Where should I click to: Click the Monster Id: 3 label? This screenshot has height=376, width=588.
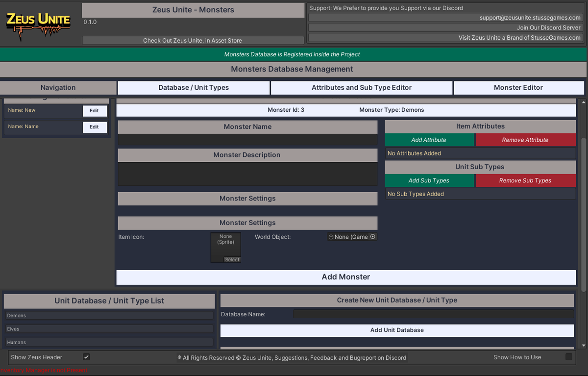pyautogui.click(x=286, y=110)
